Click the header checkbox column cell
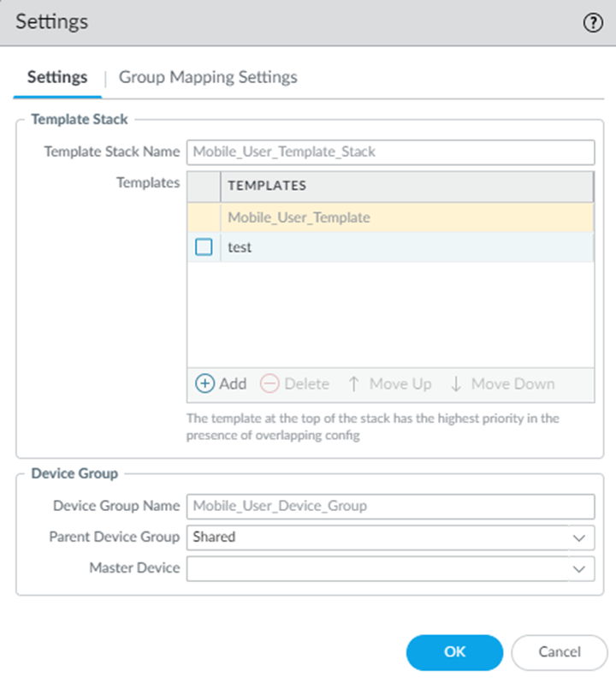 (204, 186)
